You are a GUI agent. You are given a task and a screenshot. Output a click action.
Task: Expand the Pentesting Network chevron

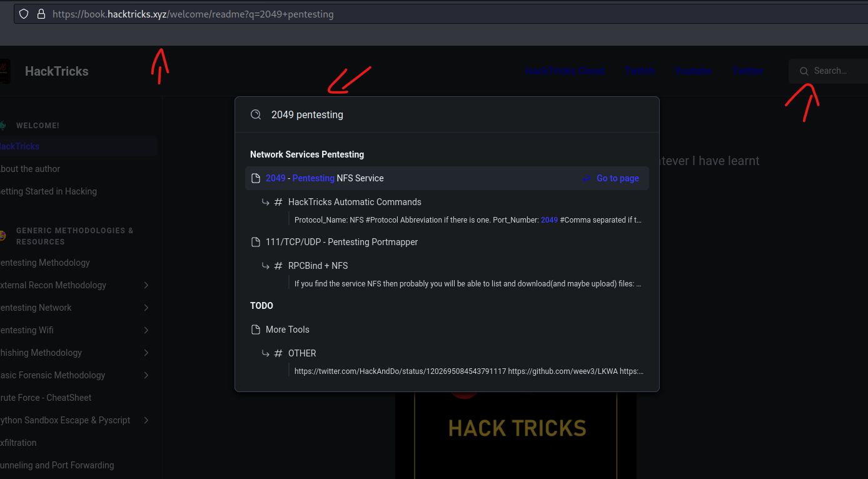(146, 308)
